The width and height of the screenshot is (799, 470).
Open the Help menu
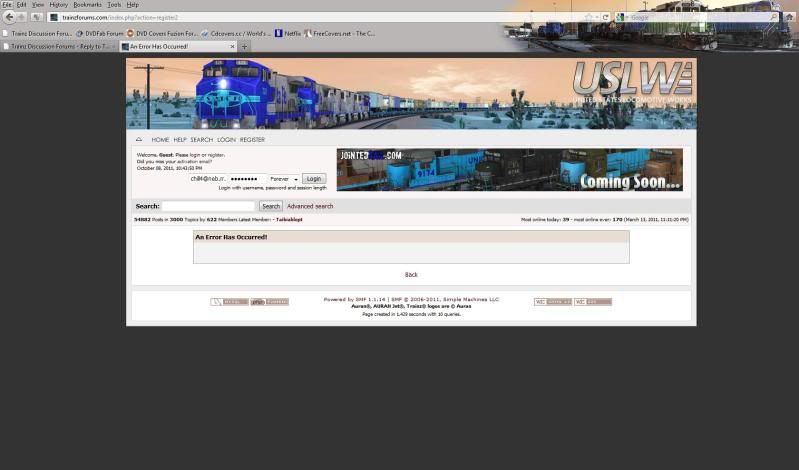(132, 5)
